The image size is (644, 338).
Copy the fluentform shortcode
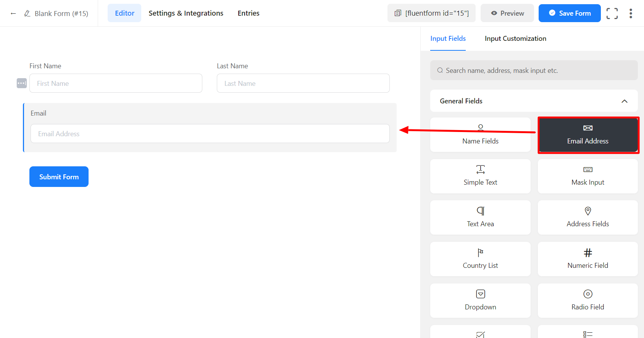click(431, 13)
